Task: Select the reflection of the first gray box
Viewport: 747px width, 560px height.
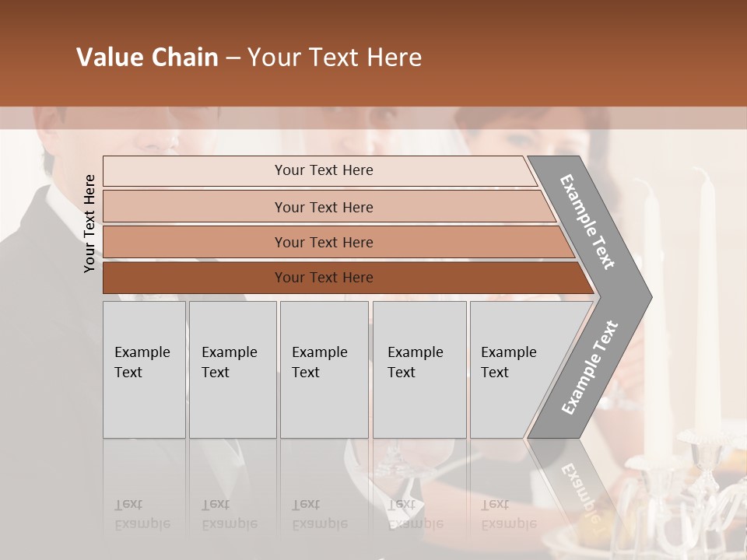Action: (144, 498)
